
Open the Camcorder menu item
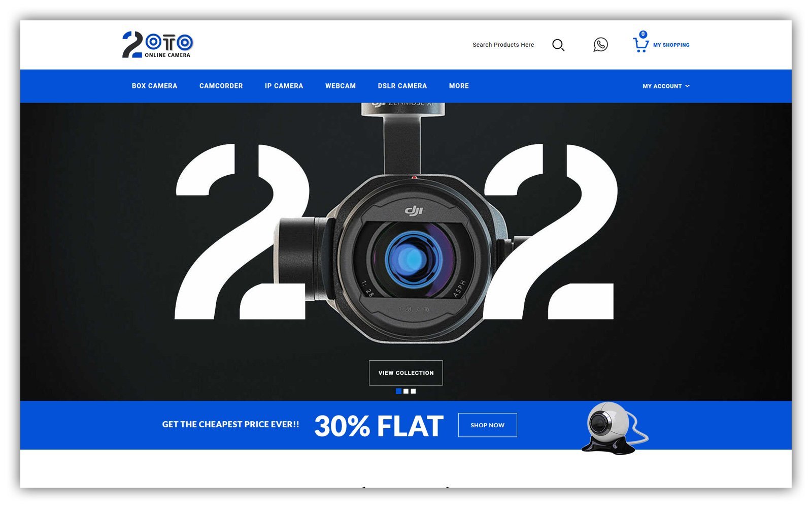221,86
